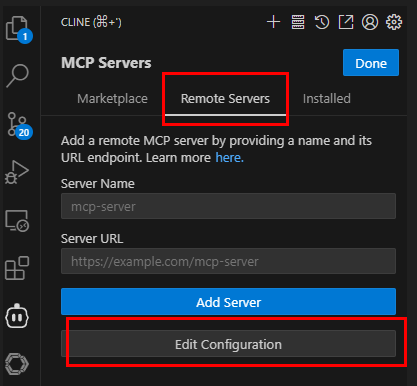417x386 pixels.
Task: Open Cline settings gear icon
Action: click(x=394, y=22)
